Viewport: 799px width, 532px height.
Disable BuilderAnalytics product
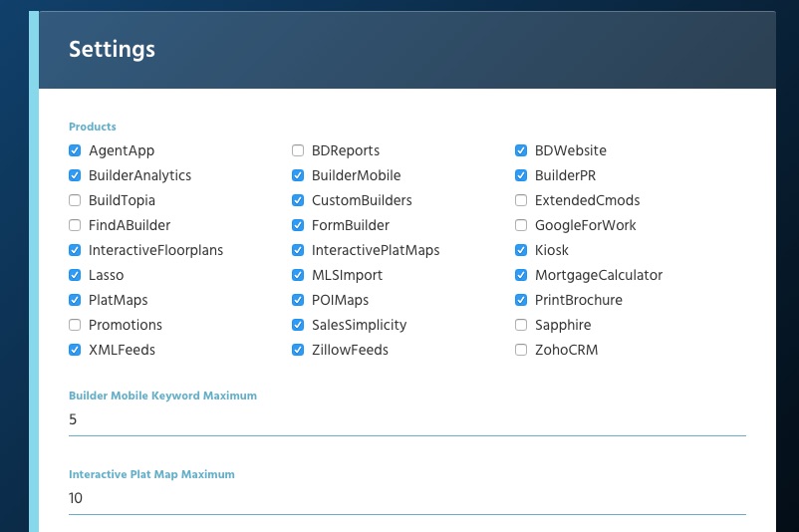[x=75, y=175]
